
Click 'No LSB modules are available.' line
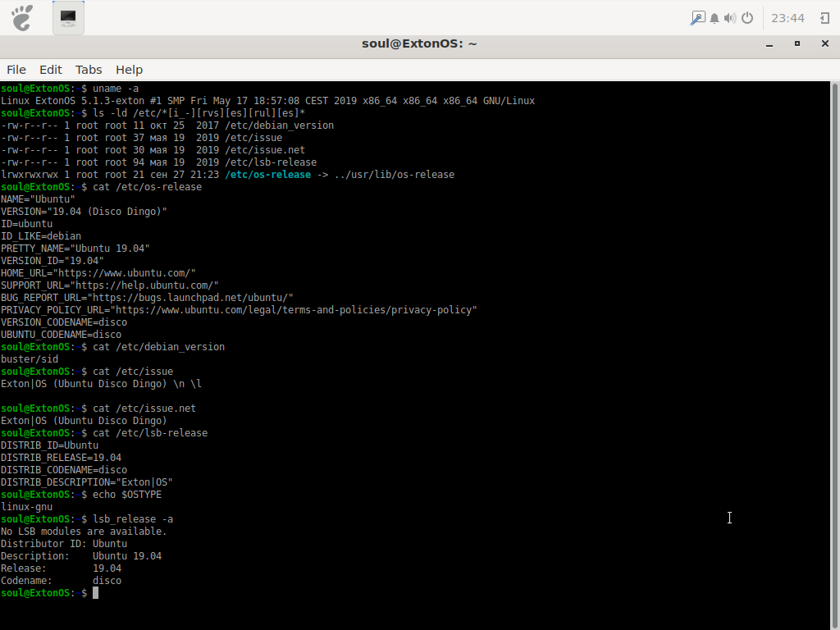point(84,532)
